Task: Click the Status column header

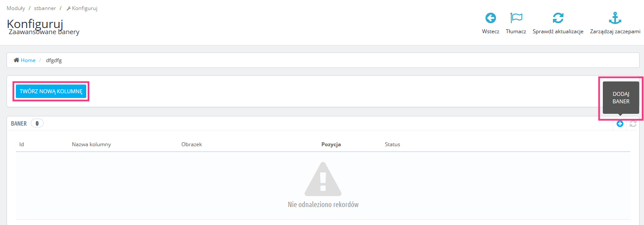Action: [392, 144]
